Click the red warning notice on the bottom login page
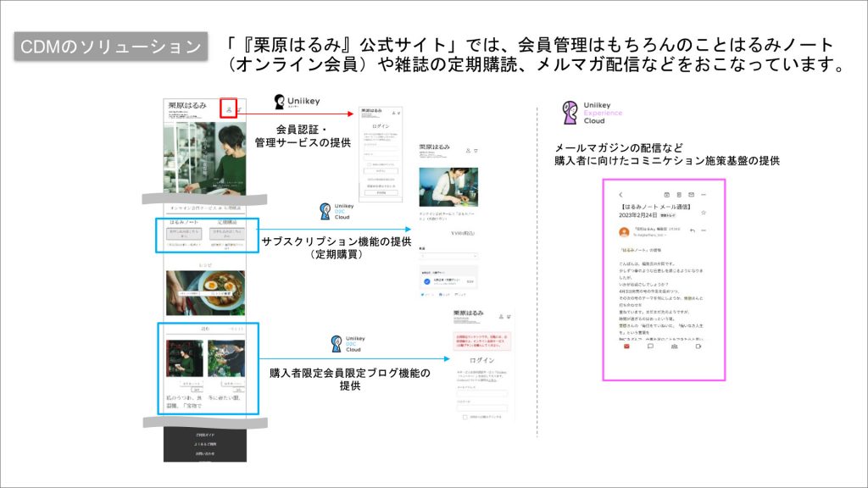 482,341
